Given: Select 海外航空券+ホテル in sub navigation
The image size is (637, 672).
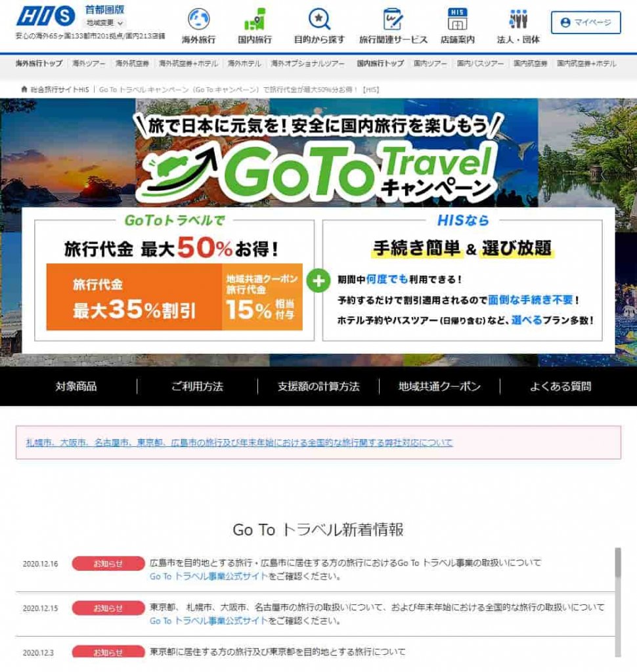Looking at the screenshot, I should [188, 64].
